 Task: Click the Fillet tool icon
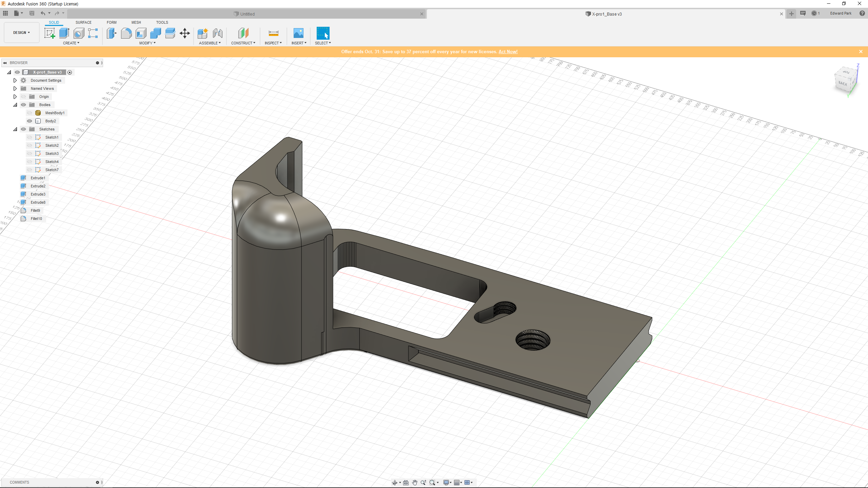(x=126, y=33)
